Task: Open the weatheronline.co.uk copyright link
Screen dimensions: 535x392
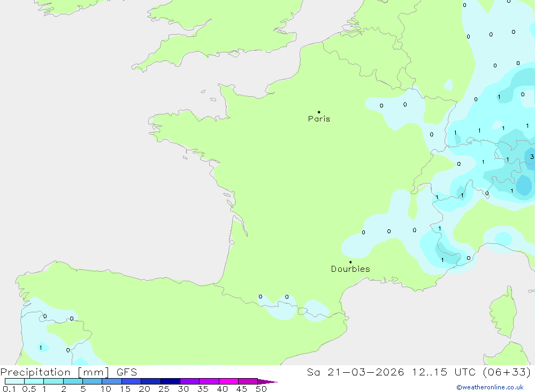Action: 490,387
